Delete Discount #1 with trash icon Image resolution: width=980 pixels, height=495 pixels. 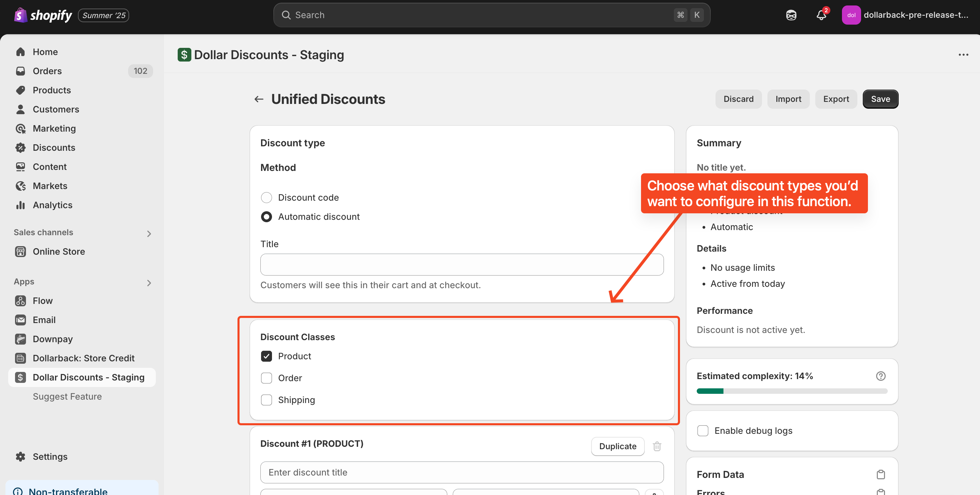[x=657, y=446]
